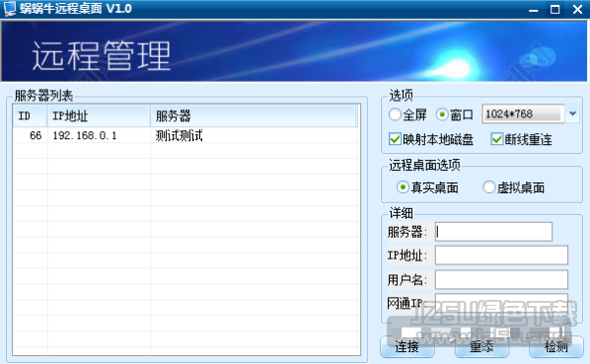Click the app monitor icon in title bar

pyautogui.click(x=10, y=9)
